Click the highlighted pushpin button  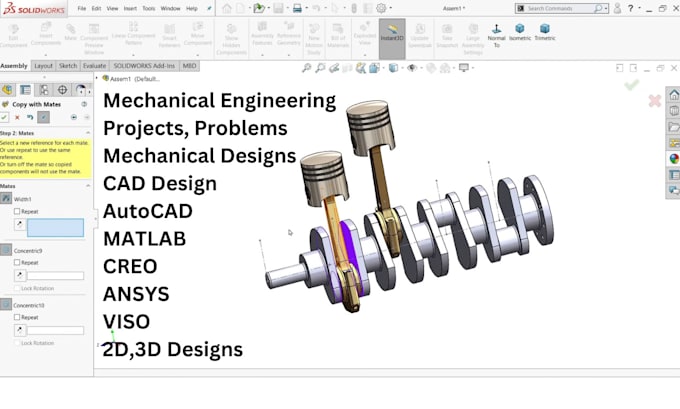coord(43,117)
